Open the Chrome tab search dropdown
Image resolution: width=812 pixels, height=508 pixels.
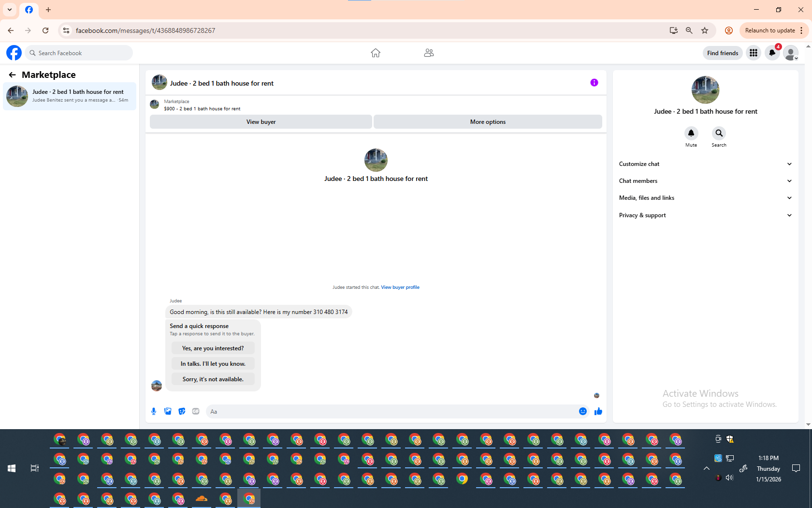coord(10,10)
